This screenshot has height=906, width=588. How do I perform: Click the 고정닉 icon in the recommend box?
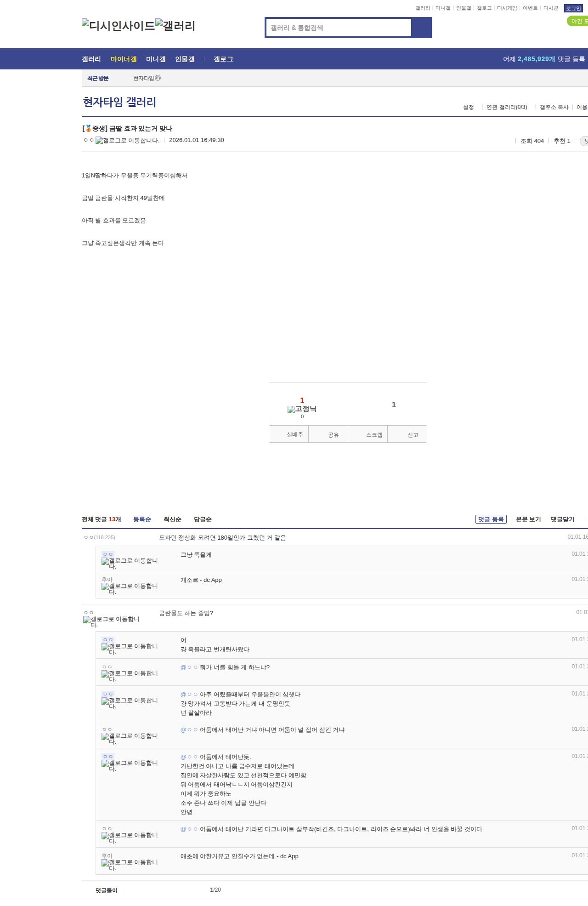coord(302,409)
